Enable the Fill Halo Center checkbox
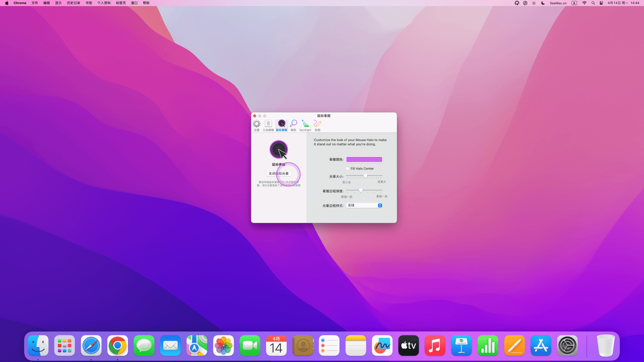This screenshot has height=362, width=644. [347, 169]
